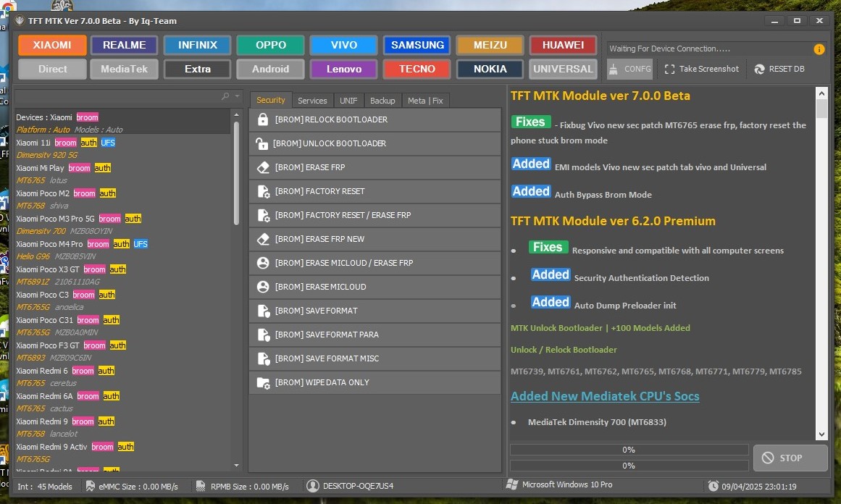Click in the device search field
This screenshot has width=841, height=504.
[x=117, y=96]
